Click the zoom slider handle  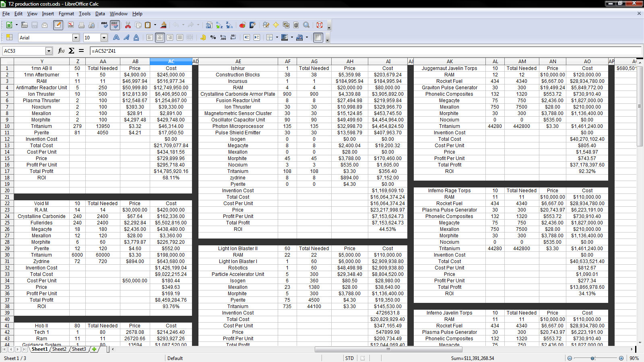pyautogui.click(x=592, y=358)
